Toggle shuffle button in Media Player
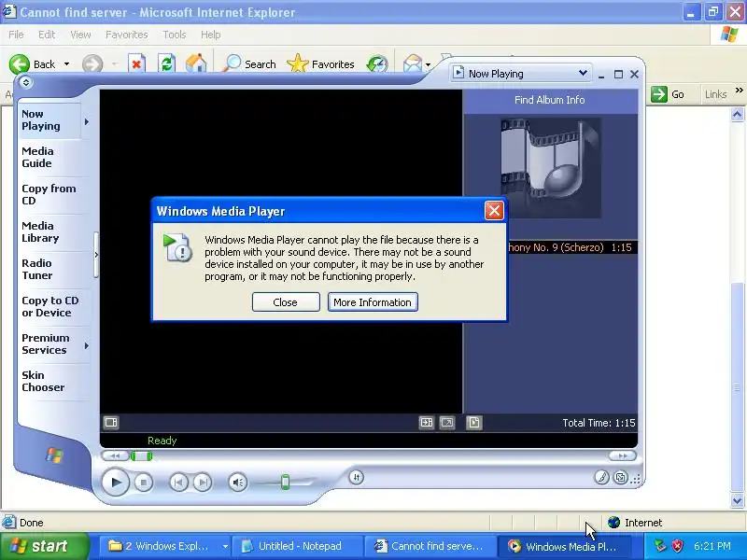The image size is (747, 560). (357, 477)
